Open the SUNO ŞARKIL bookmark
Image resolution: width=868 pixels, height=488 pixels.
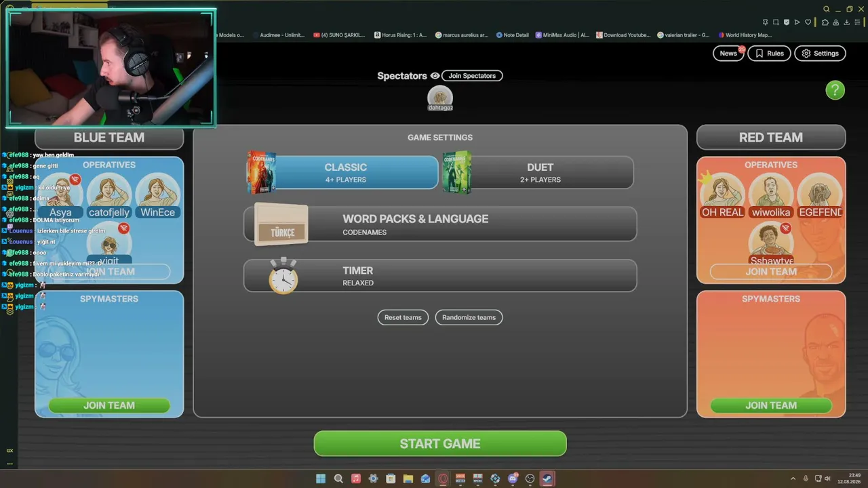pos(339,35)
